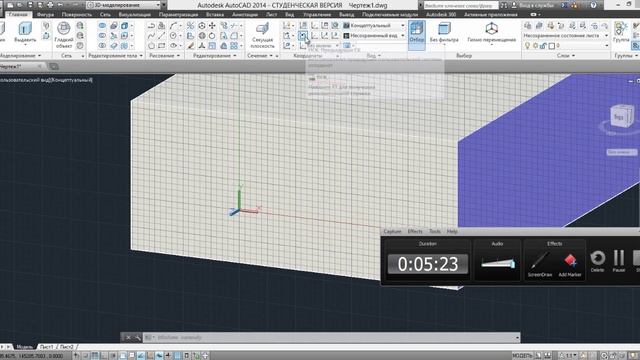The image size is (640, 360).
Task: Toggle Object snap in the status bar
Action: click(x=122, y=356)
